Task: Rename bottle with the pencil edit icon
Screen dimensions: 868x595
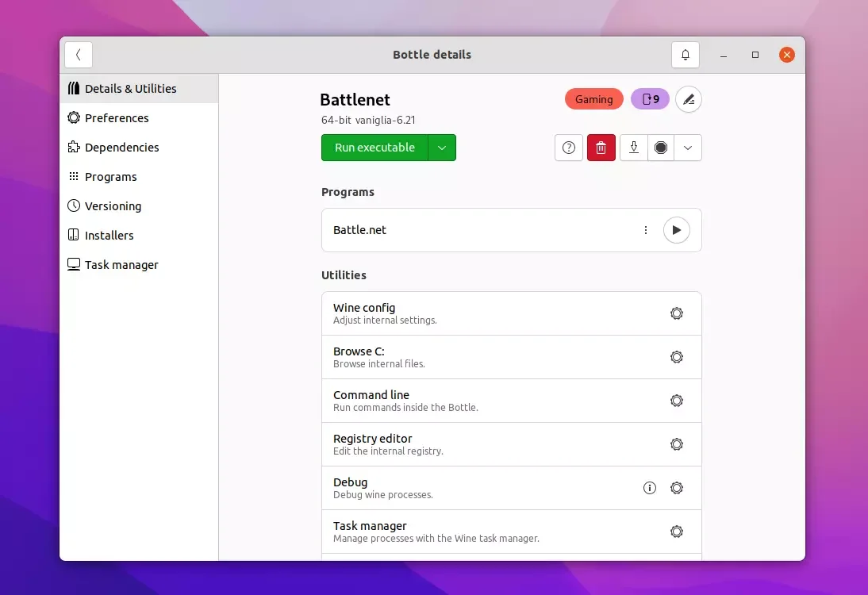Action: tap(689, 100)
